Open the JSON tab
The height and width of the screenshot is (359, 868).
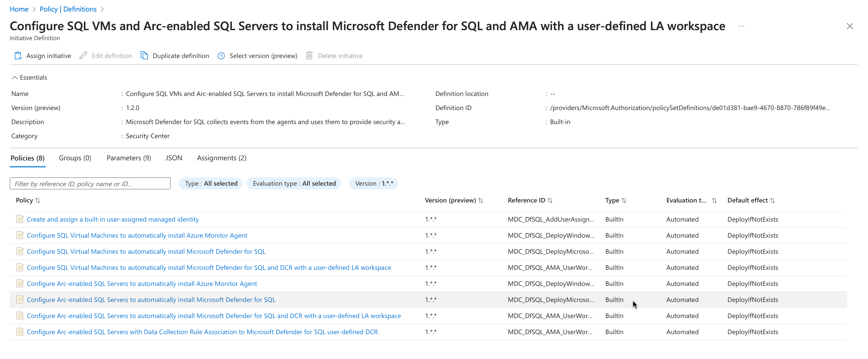[174, 158]
